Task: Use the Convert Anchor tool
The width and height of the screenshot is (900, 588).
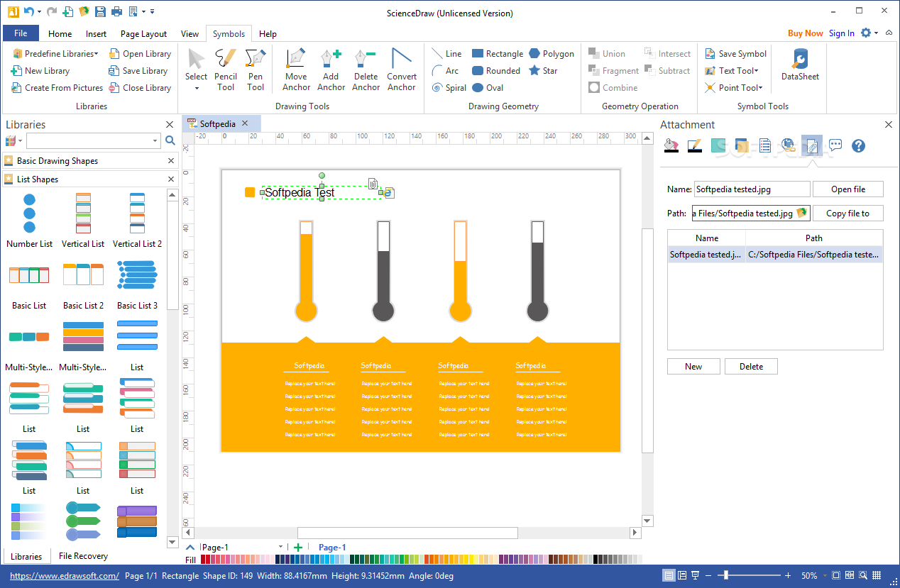Action: click(402, 70)
